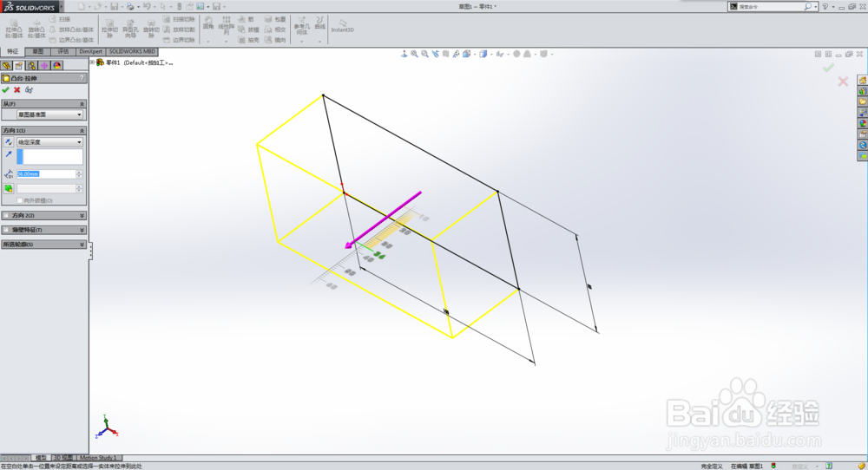Click the Zoom to Fit magnifier icon
The width and height of the screenshot is (868, 470).
coord(414,54)
